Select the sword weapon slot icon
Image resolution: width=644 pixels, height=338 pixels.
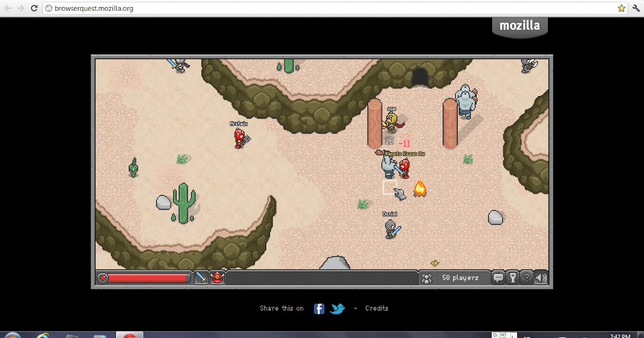201,277
